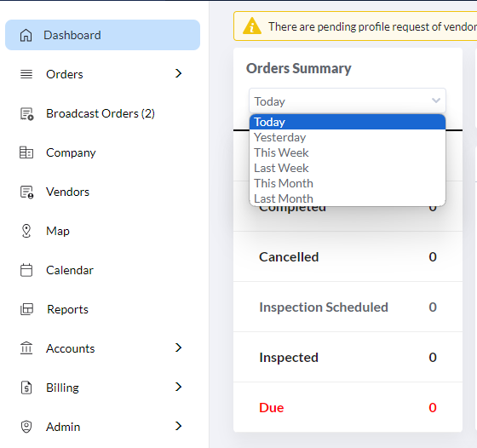Screen dimensions: 477x448
Task: Open the Orders Summary period dropdown
Action: 348,101
